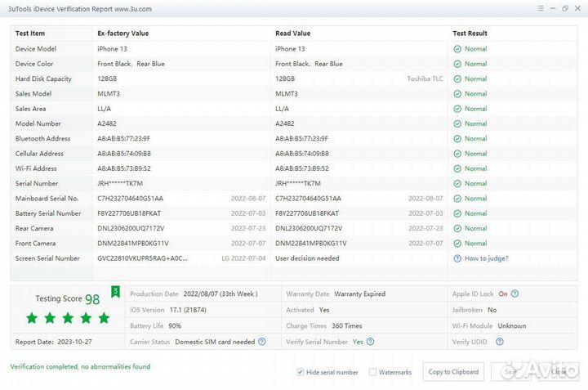Select read Wi-Fi address A8:AB:B5:73:B9:52
The image size is (588, 390).
click(302, 168)
